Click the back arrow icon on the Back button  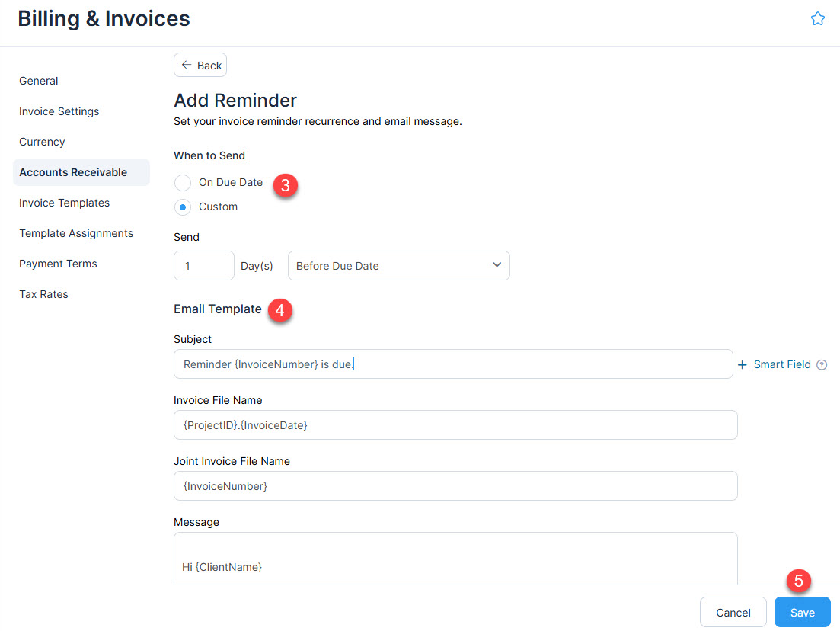coord(188,65)
